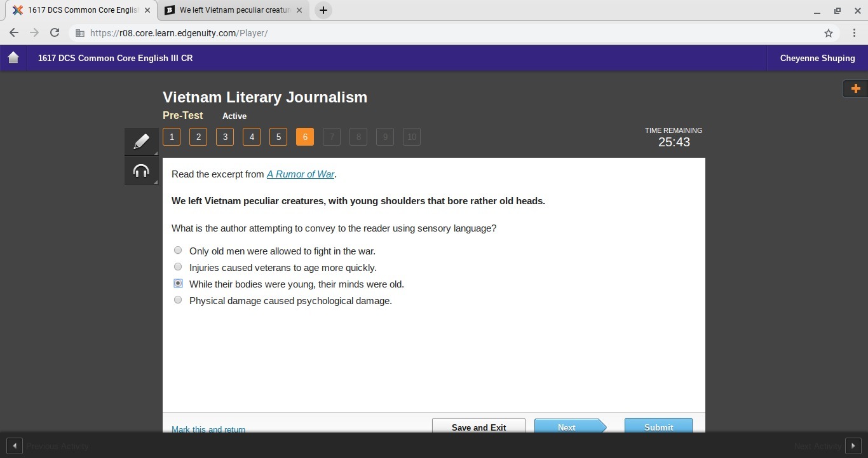Image resolution: width=868 pixels, height=458 pixels.
Task: Go to Next Activity arrow
Action: [853, 446]
